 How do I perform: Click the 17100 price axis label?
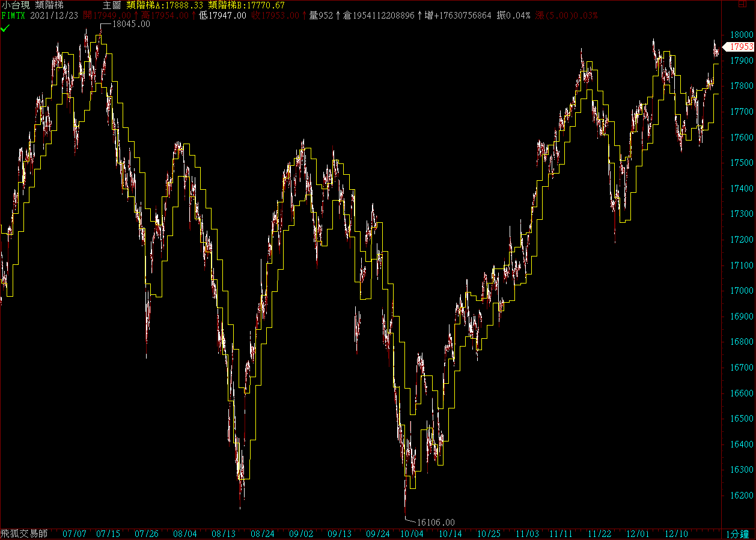pos(742,265)
